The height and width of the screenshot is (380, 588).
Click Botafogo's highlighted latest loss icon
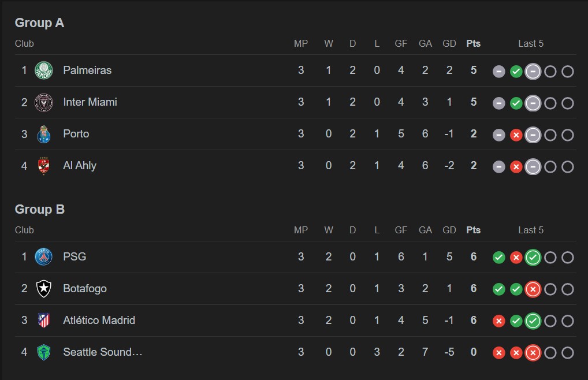533,289
